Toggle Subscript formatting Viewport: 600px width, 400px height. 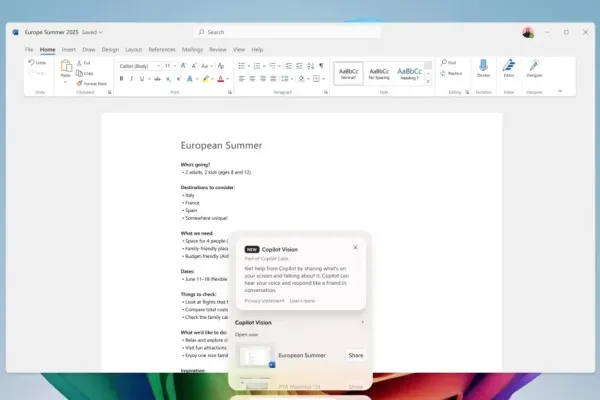(168, 79)
